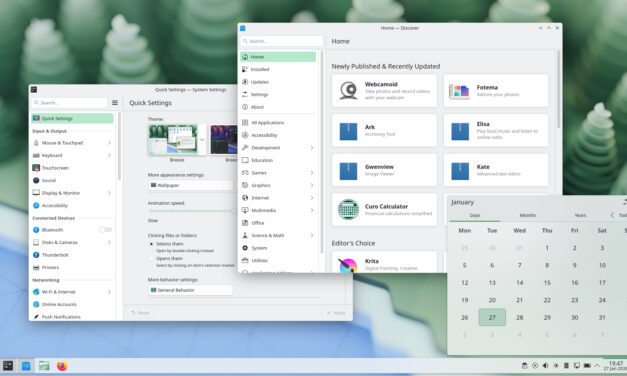Viewport: 627px width, 376px height.
Task: Launch Firefox from the taskbar
Action: click(x=62, y=366)
